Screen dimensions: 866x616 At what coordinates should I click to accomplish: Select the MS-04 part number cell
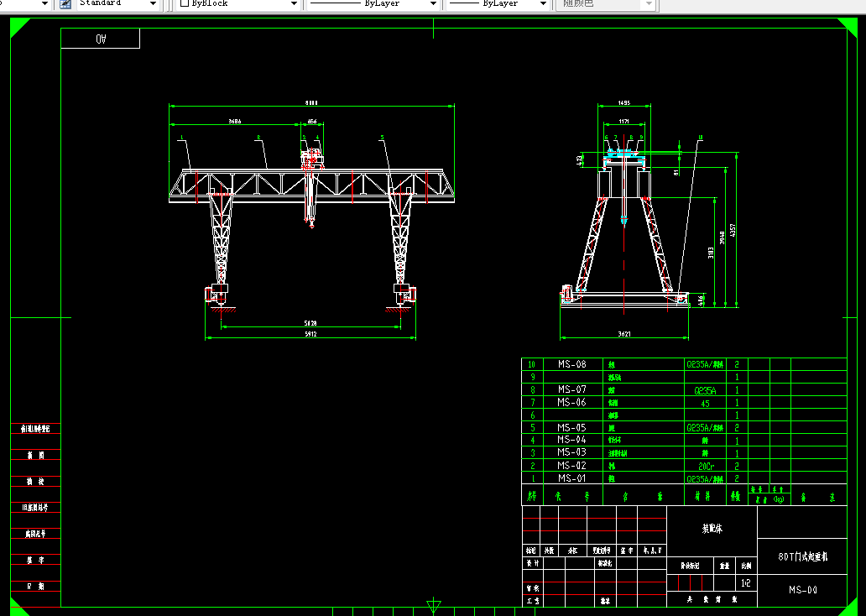[572, 440]
